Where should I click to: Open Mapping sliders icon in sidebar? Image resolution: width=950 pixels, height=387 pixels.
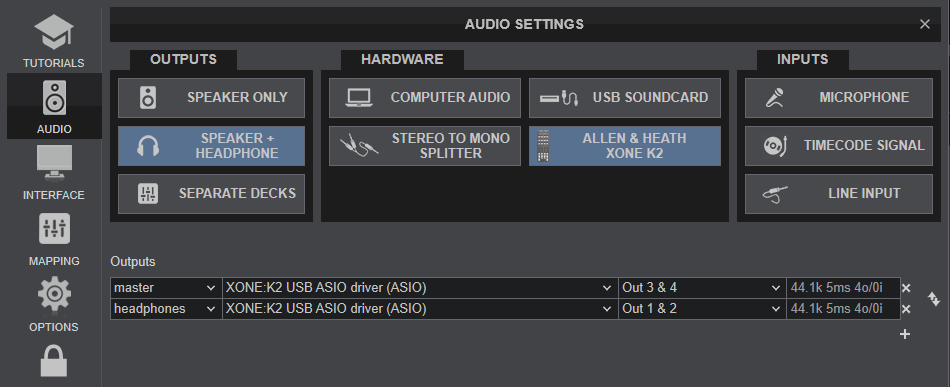(54, 230)
